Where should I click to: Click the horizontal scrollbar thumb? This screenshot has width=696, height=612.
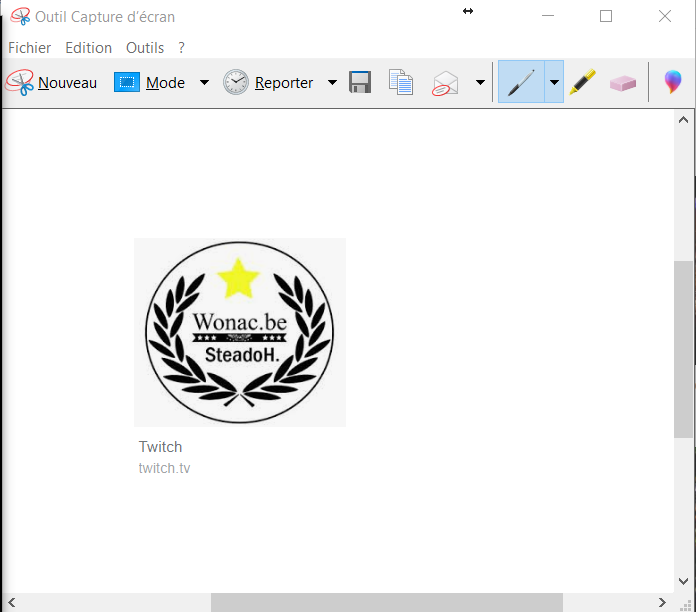pos(387,602)
